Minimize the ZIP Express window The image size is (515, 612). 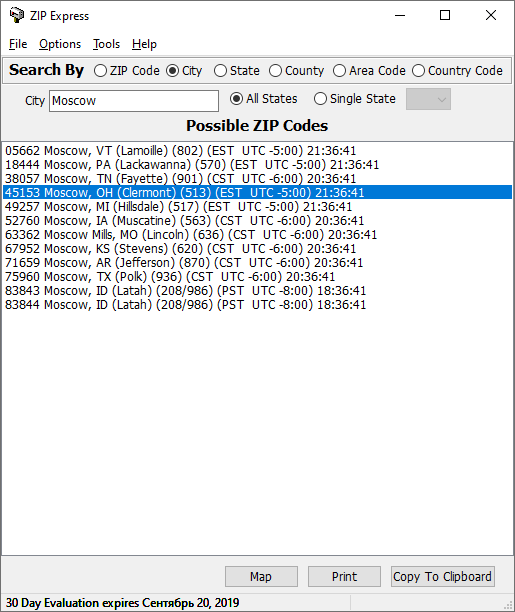(x=400, y=16)
